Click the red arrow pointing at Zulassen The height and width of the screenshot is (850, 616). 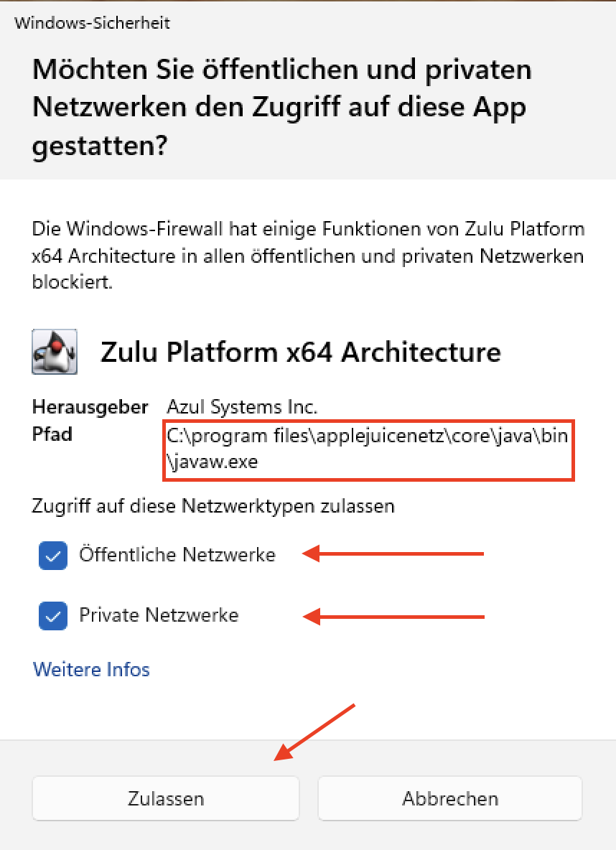[314, 732]
